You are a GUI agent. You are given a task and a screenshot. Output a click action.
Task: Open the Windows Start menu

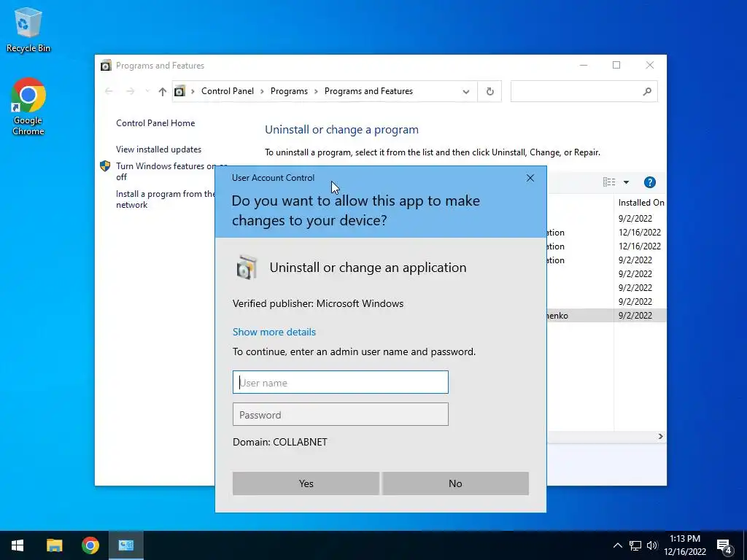click(18, 545)
